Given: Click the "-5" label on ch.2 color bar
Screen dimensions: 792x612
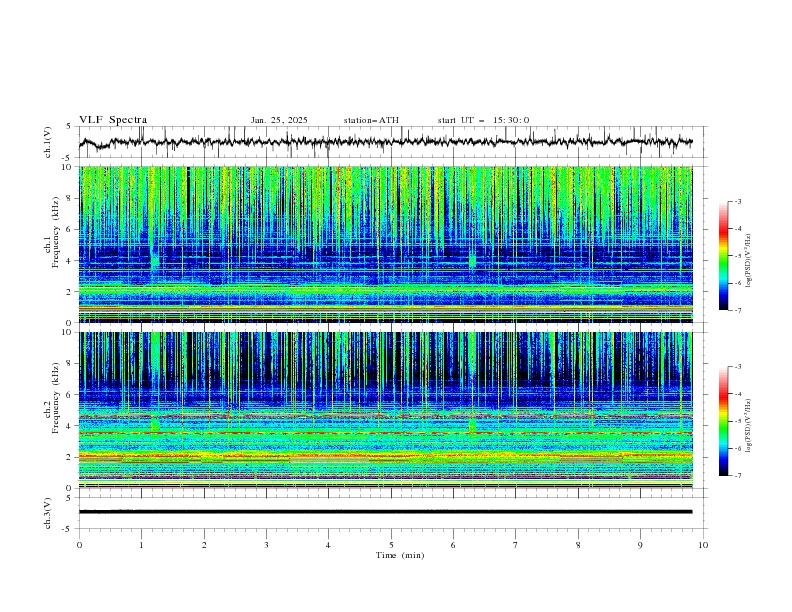Looking at the screenshot, I should (738, 421).
